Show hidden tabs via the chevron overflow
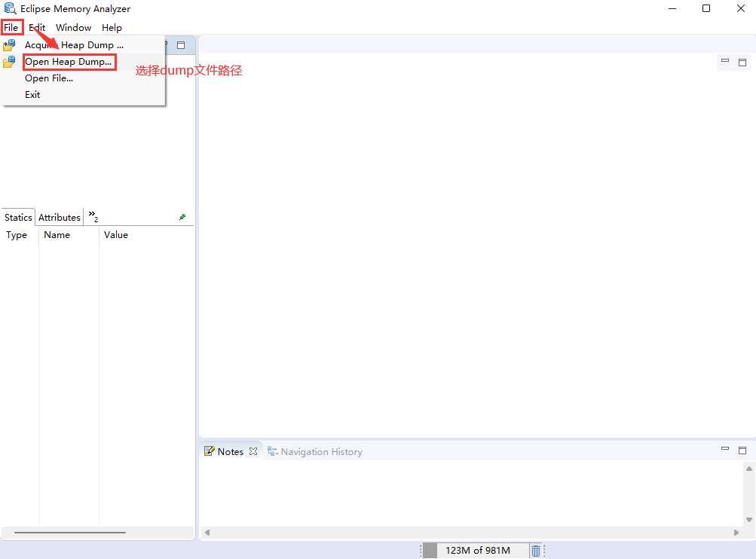 pyautogui.click(x=93, y=217)
